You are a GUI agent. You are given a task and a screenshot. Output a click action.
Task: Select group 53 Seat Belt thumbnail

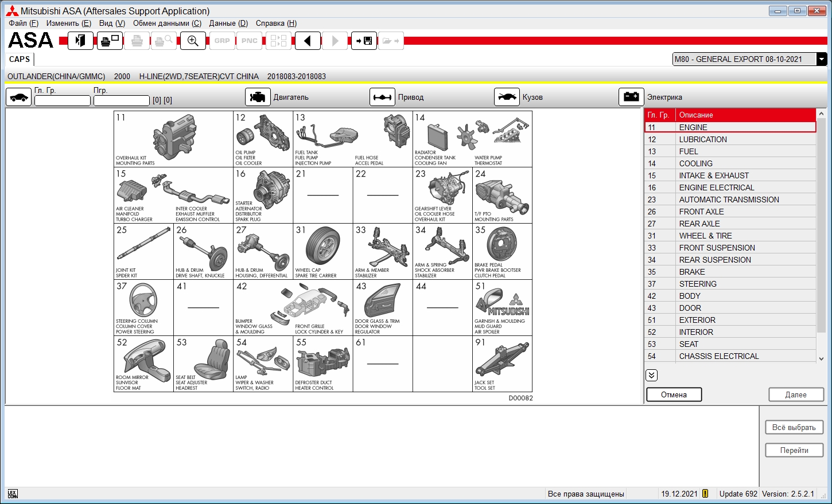204,364
